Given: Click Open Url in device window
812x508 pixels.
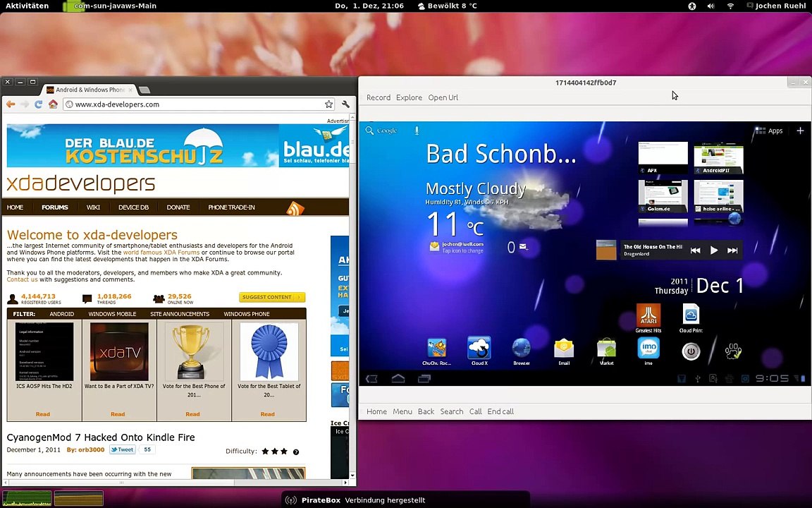Looking at the screenshot, I should [x=443, y=97].
